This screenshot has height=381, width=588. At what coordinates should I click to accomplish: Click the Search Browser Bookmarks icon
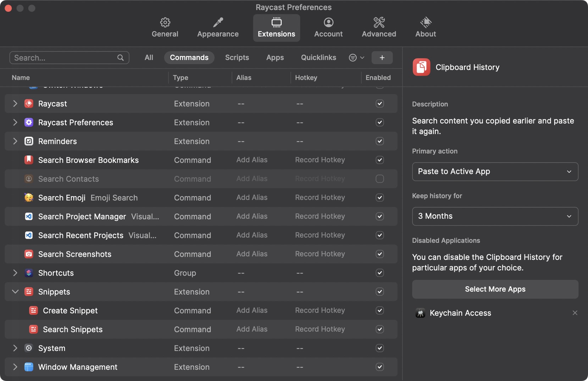(29, 160)
